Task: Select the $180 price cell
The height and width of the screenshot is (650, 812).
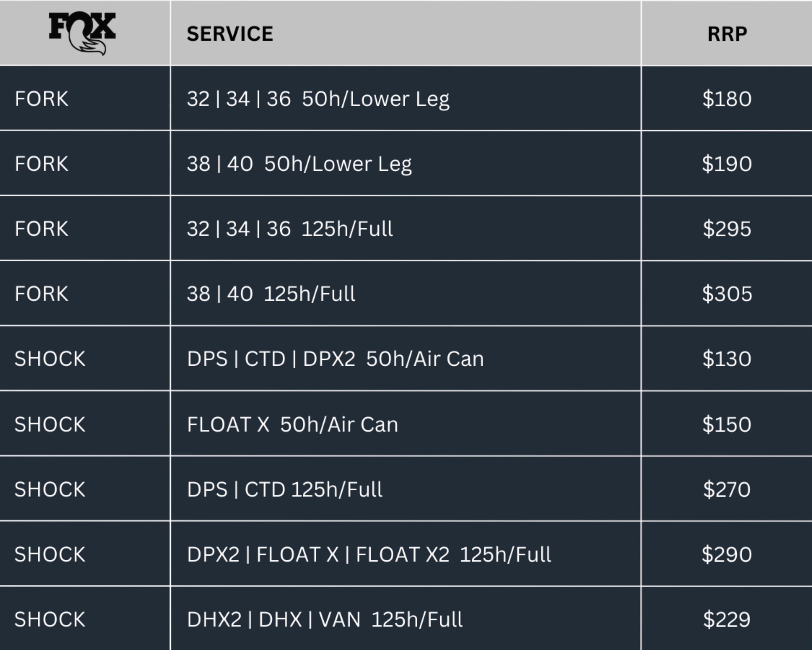Action: click(727, 99)
